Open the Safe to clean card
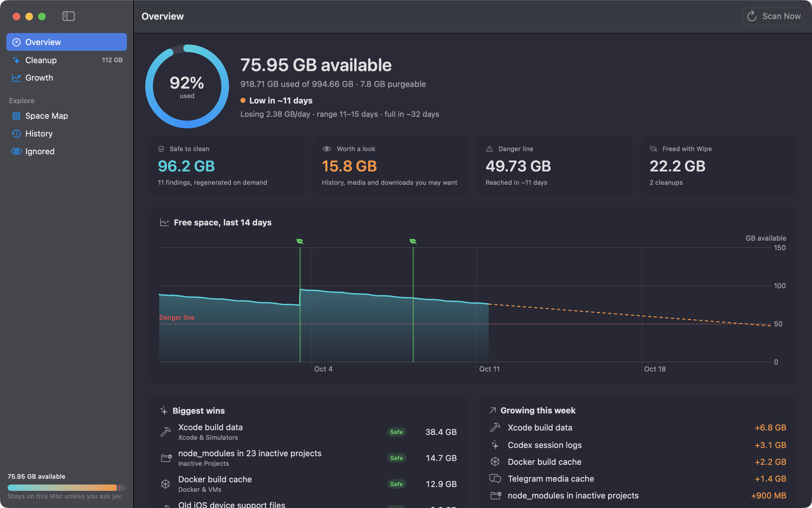 click(x=227, y=166)
